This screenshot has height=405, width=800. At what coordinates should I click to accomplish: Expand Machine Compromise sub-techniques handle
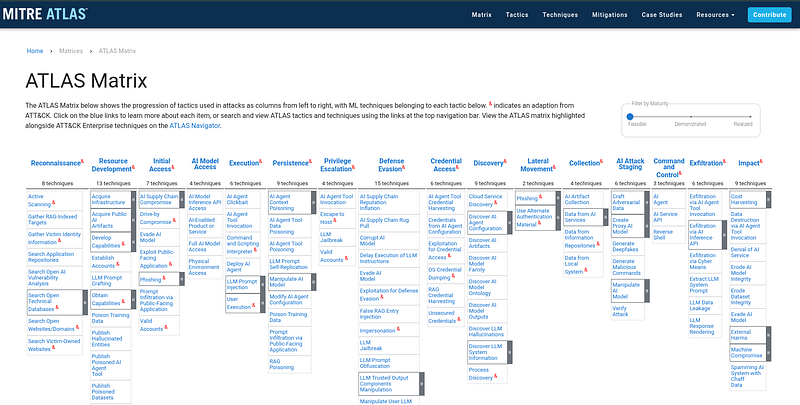(x=769, y=353)
